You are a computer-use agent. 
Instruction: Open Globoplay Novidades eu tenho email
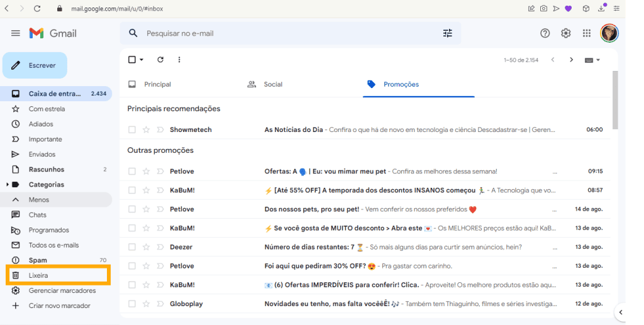[365, 304]
